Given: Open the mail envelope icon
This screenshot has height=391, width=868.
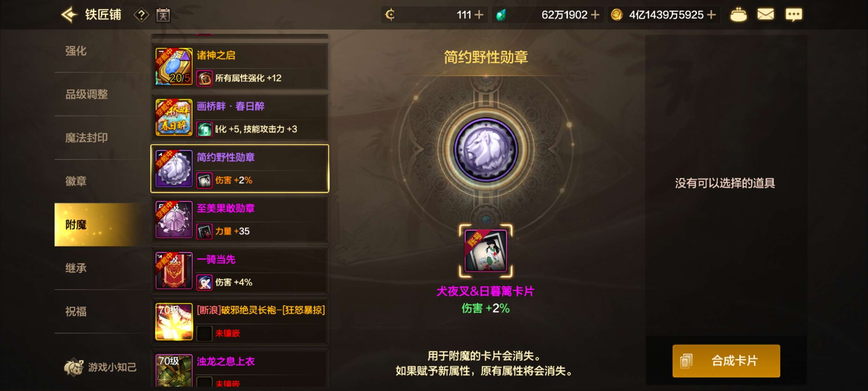Looking at the screenshot, I should tap(765, 14).
